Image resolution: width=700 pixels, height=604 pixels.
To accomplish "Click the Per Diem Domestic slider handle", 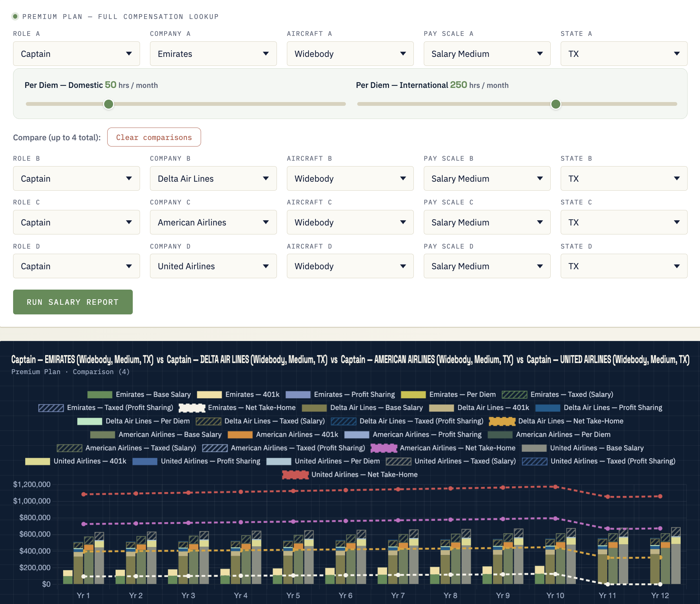I will click(109, 104).
